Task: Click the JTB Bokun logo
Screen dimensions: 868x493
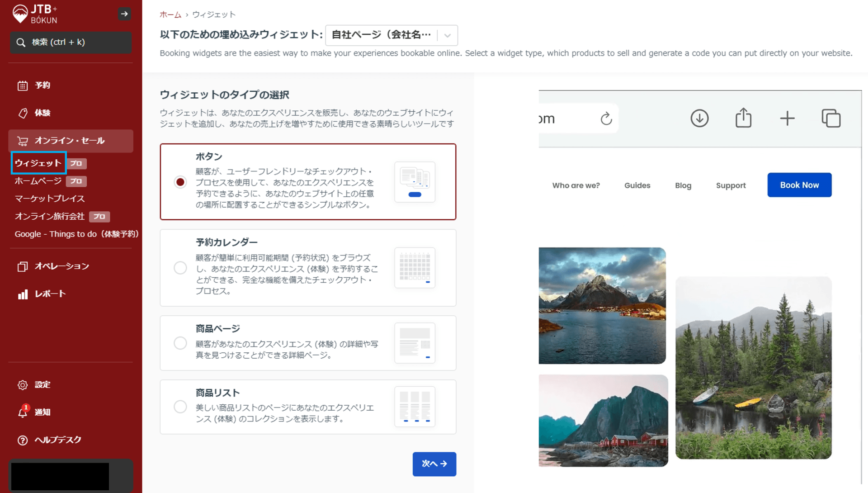Action: 35,14
